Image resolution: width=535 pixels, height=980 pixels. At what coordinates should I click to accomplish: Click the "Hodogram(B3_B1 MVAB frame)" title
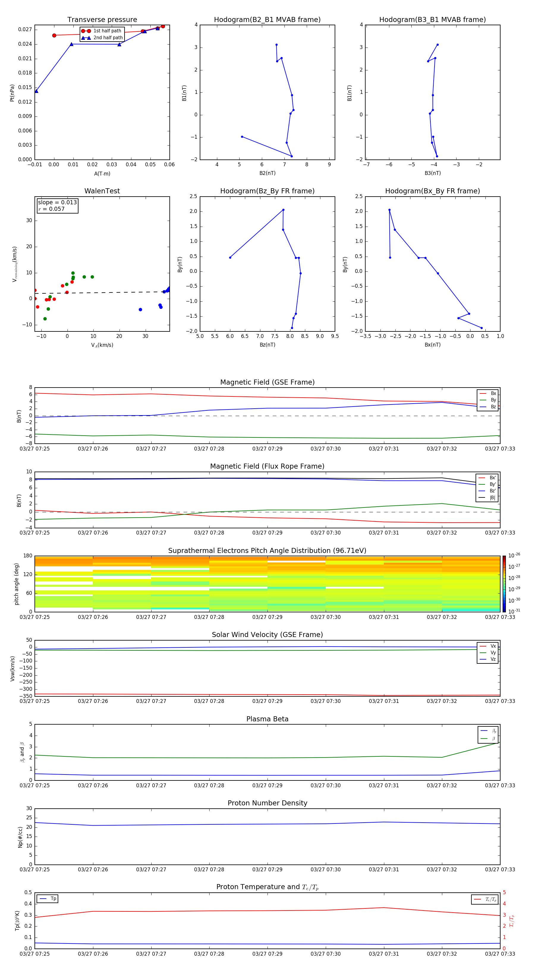click(432, 20)
